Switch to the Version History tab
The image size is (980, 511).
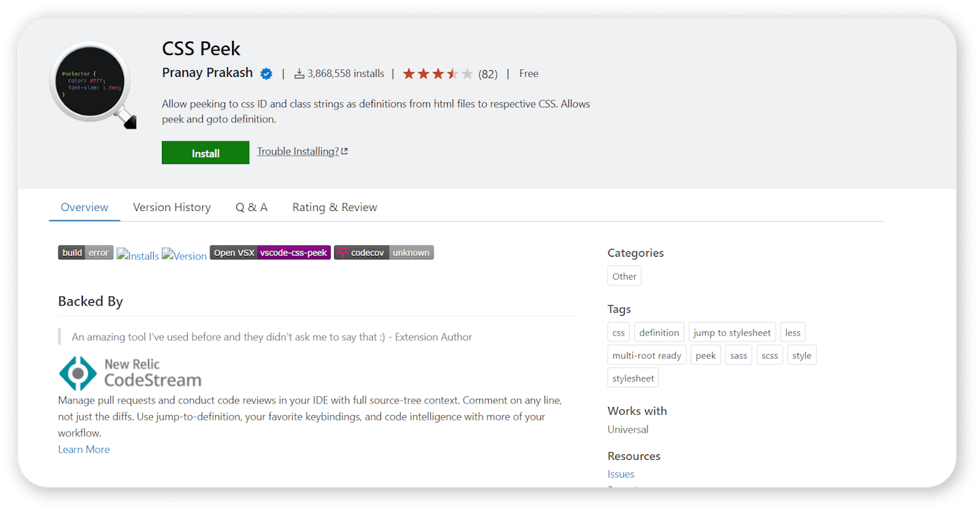pyautogui.click(x=171, y=208)
